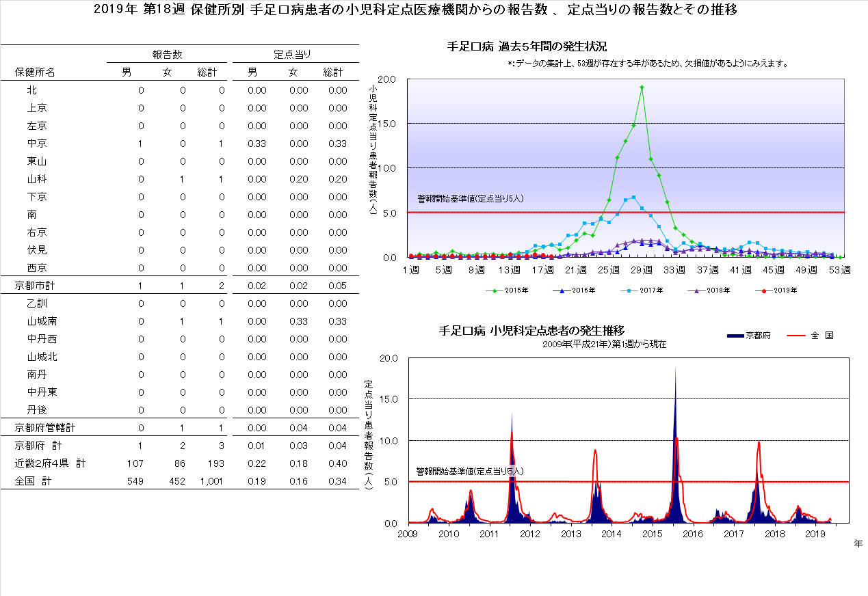
Task: Click the 定点当り header group
Action: (292, 55)
